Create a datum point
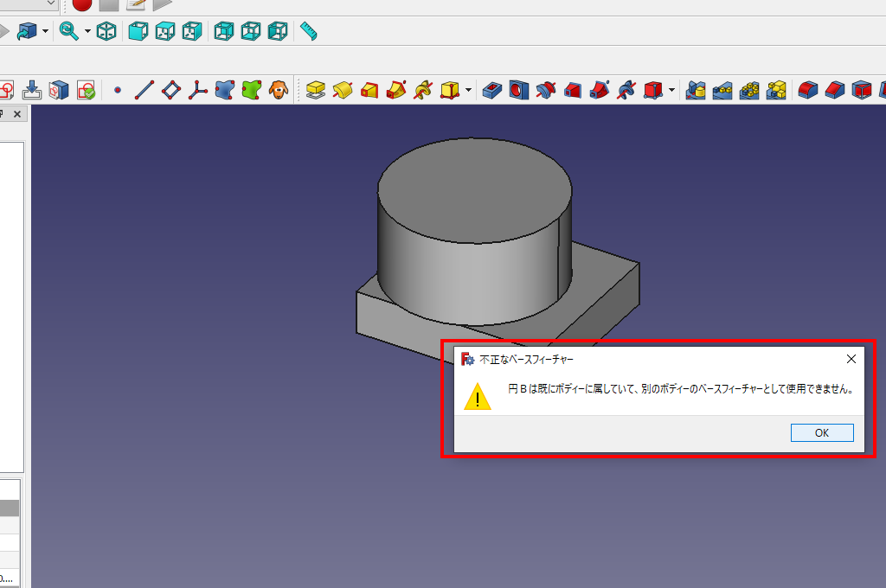 click(118, 90)
